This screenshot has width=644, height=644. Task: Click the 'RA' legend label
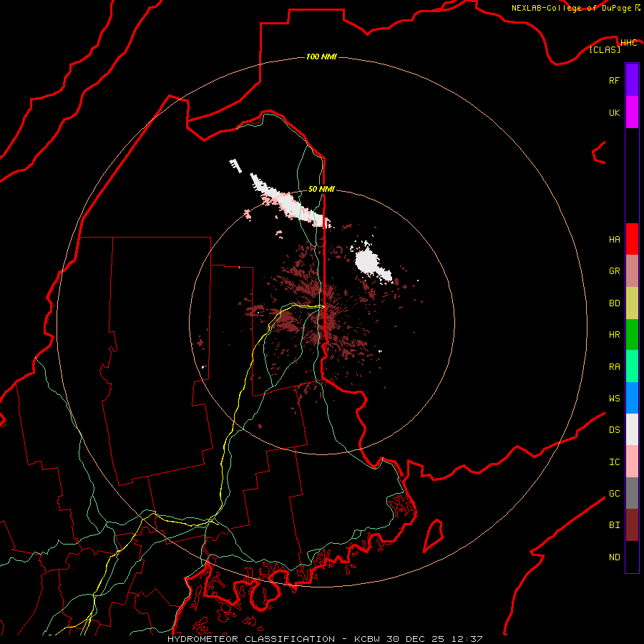pos(614,366)
